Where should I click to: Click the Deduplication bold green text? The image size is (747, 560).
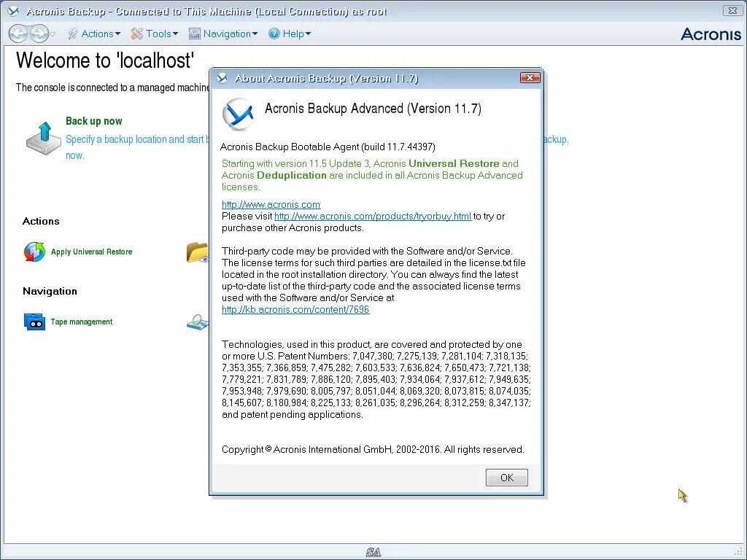(292, 175)
